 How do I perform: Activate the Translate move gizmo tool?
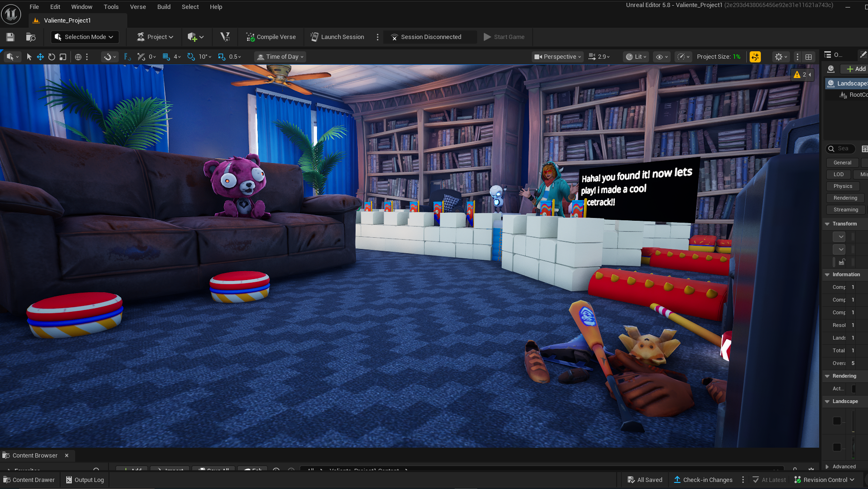(40, 57)
